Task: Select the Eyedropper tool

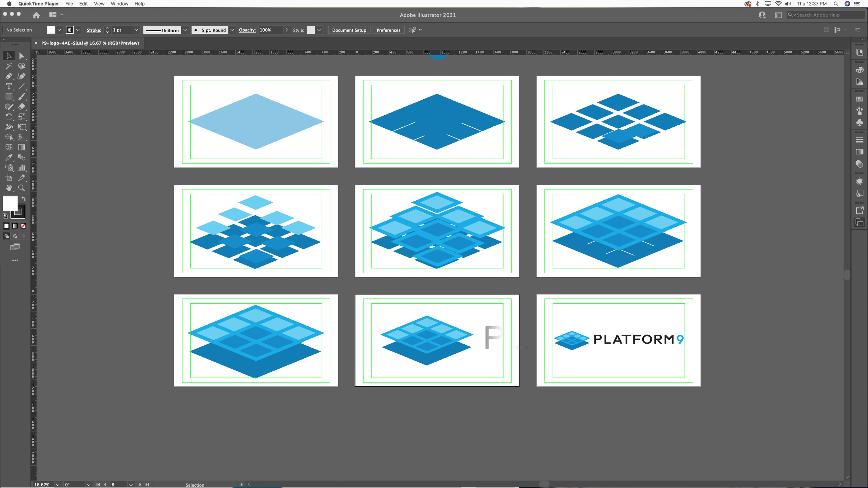Action: [9, 158]
